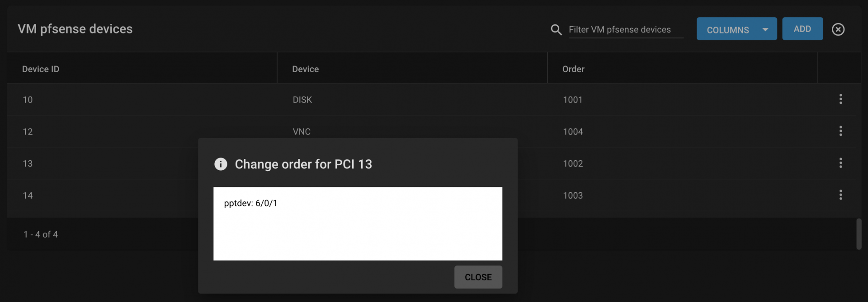The width and height of the screenshot is (868, 302).
Task: Click the table's vertical scrollbar
Action: pyautogui.click(x=859, y=234)
